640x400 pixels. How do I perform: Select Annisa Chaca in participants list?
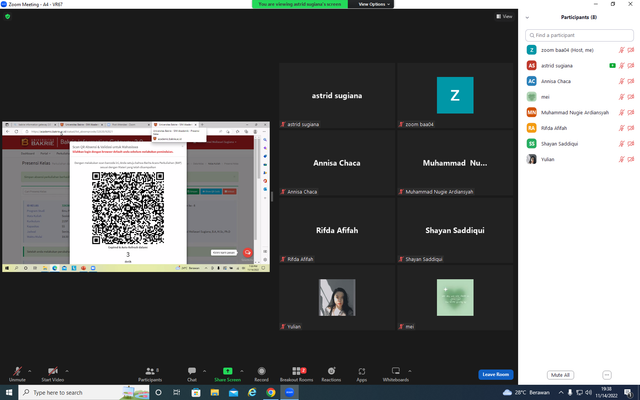click(x=579, y=81)
